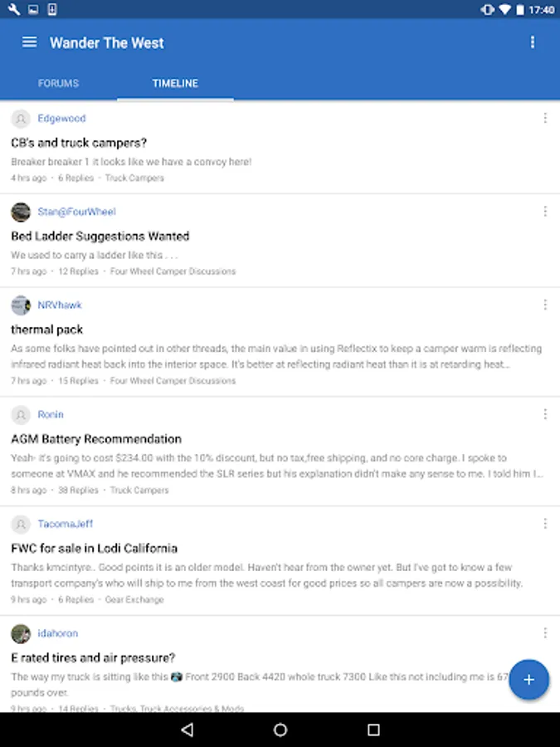Viewport: 560px width, 747px height.
Task: Tap NRVhawk's profile avatar
Action: pyautogui.click(x=21, y=305)
